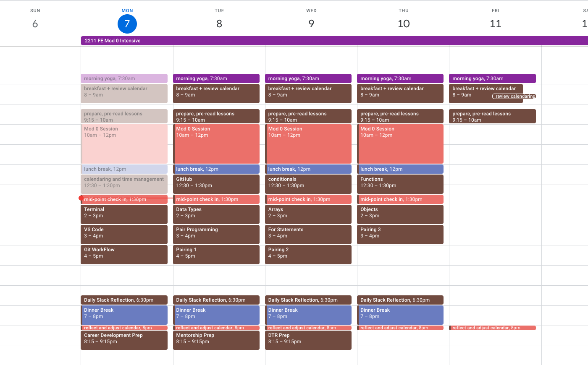This screenshot has width=588, height=365.
Task: Open Wednesday's "DTR Prep" event
Action: click(308, 340)
